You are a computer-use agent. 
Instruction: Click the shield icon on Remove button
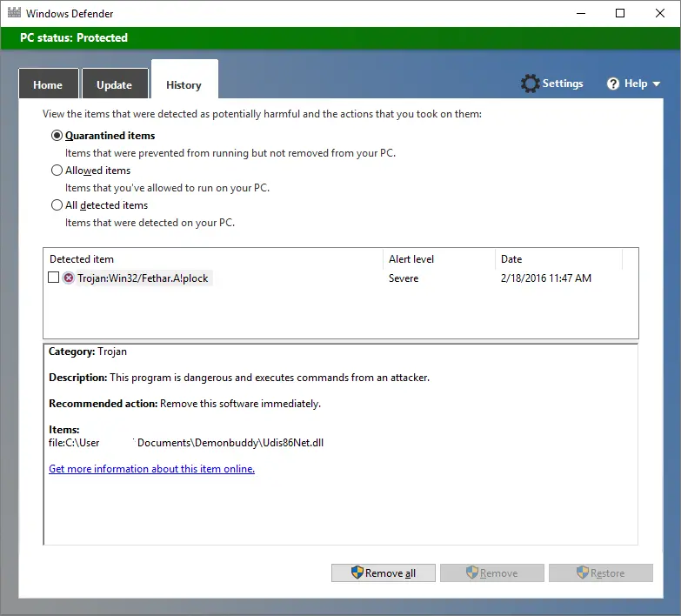472,572
